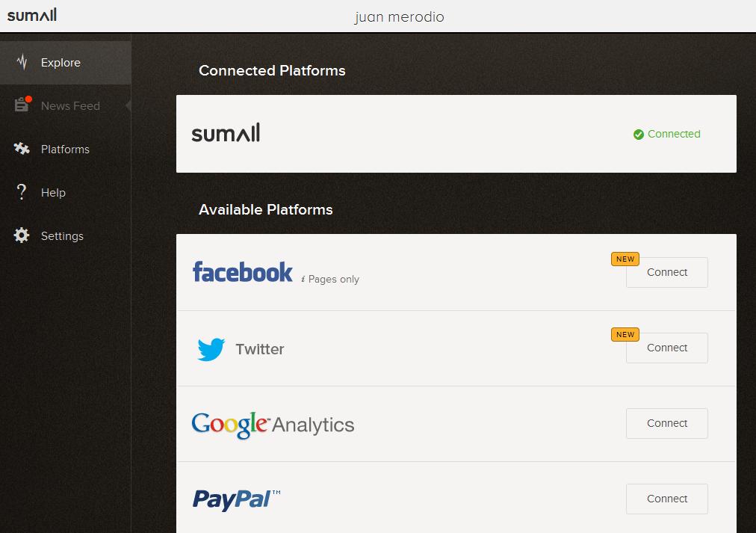Select the Explore menu item
756x533 pixels.
click(x=66, y=63)
